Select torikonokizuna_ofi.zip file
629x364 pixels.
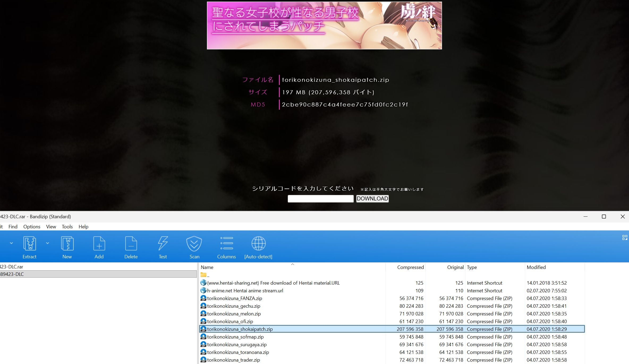click(392, 321)
